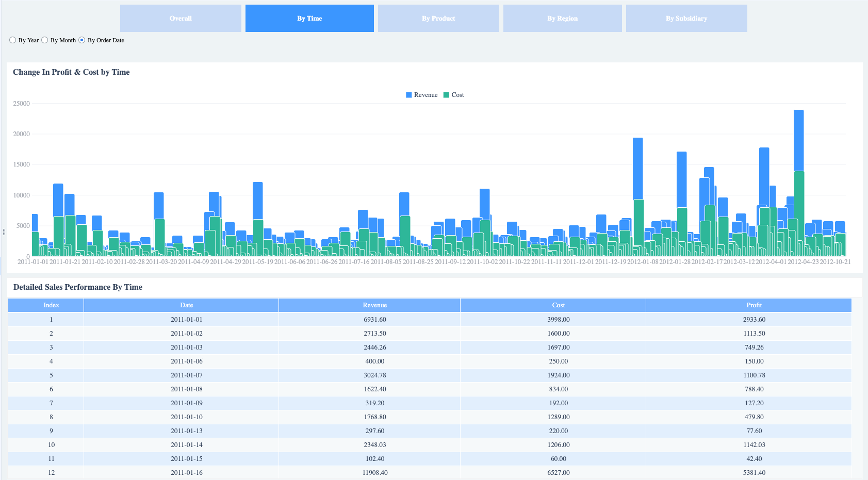Open the "By Subsidiary" tab
Viewport: 868px width, 480px height.
[x=686, y=18]
